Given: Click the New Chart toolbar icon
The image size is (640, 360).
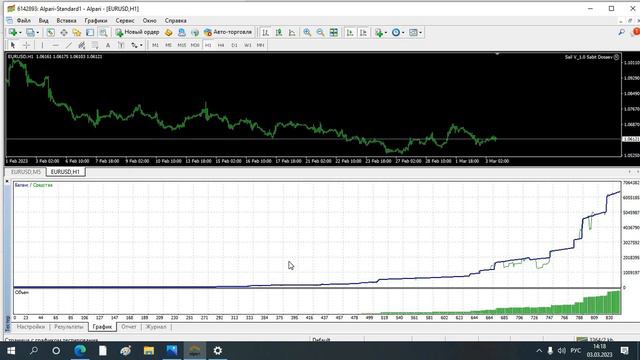Looking at the screenshot, I should [13, 32].
